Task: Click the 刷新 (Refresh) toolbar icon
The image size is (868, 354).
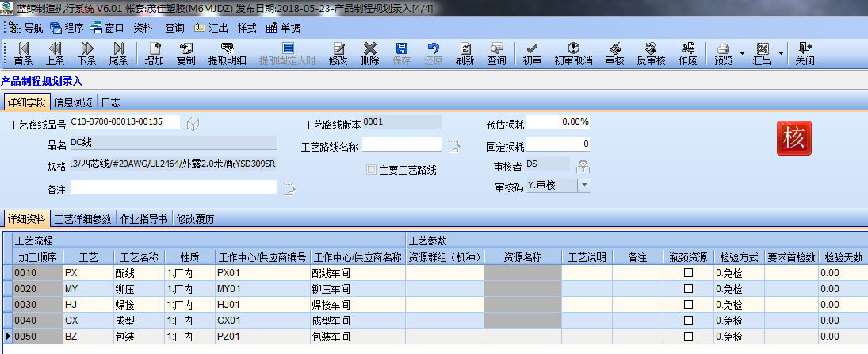Action: (x=465, y=54)
